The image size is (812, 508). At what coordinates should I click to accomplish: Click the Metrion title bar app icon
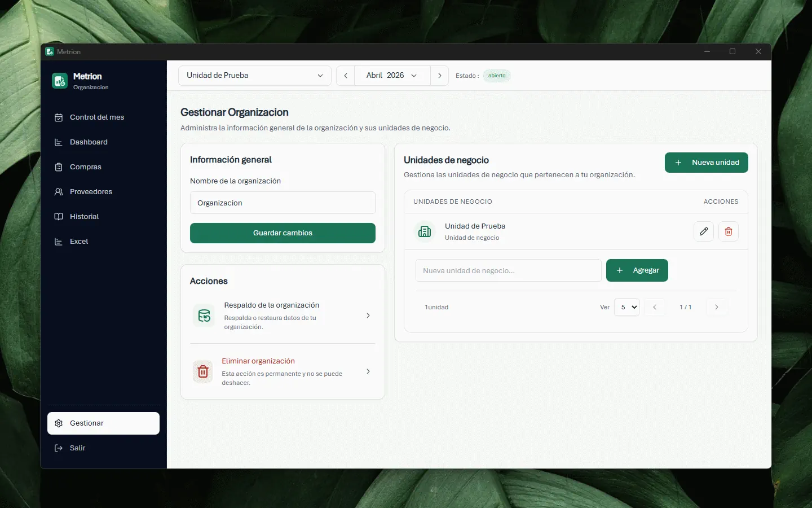[50, 51]
